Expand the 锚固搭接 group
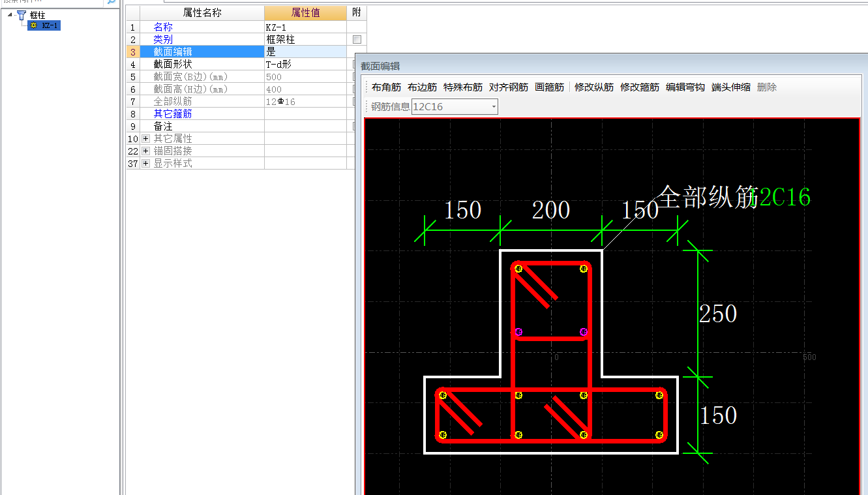This screenshot has width=868, height=495. [145, 151]
